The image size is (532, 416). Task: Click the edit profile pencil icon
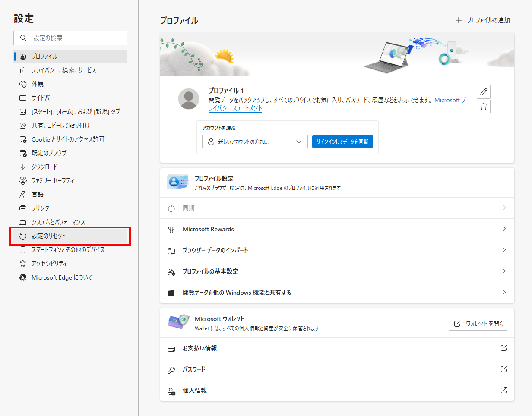click(x=484, y=91)
